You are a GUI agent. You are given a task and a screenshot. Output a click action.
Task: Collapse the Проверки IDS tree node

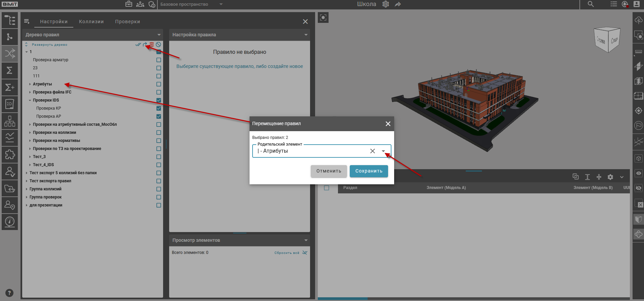pos(30,100)
